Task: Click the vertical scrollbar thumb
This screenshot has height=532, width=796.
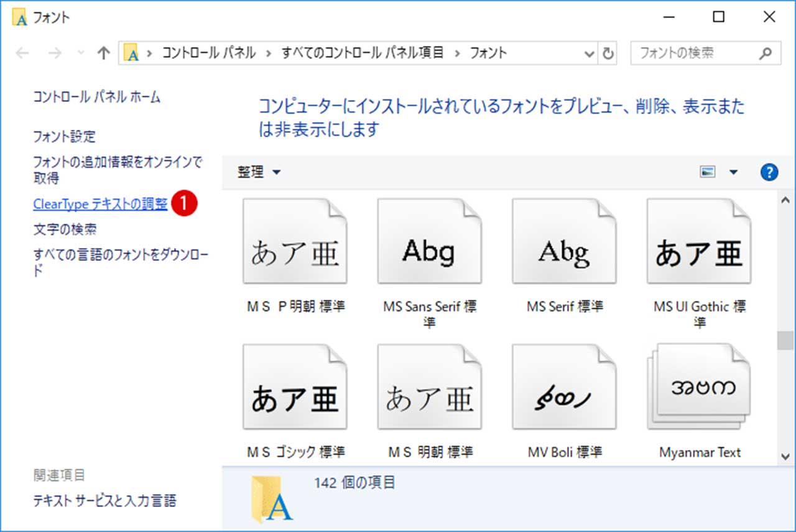Action: pos(785,341)
